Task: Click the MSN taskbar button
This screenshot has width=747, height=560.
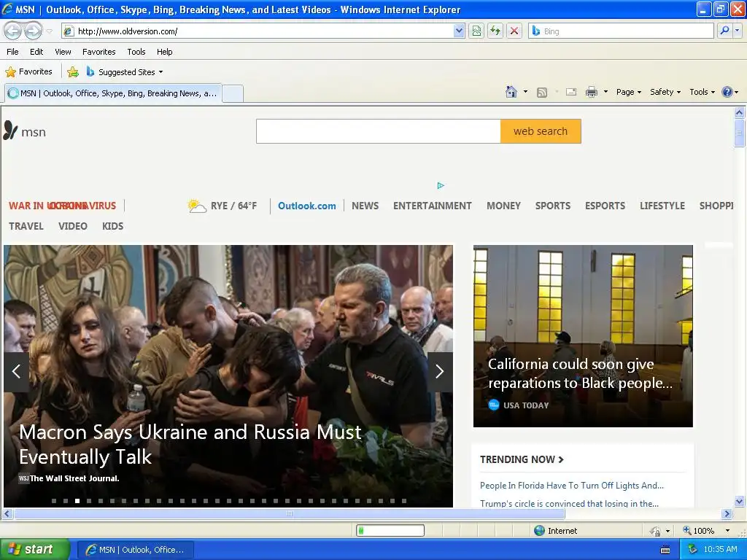Action: coord(135,550)
